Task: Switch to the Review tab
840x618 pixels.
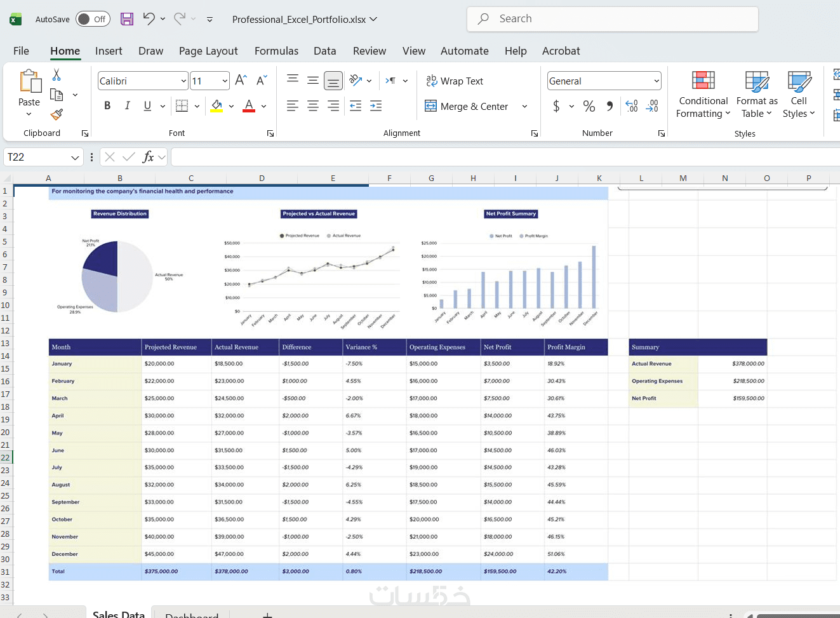Action: click(370, 51)
